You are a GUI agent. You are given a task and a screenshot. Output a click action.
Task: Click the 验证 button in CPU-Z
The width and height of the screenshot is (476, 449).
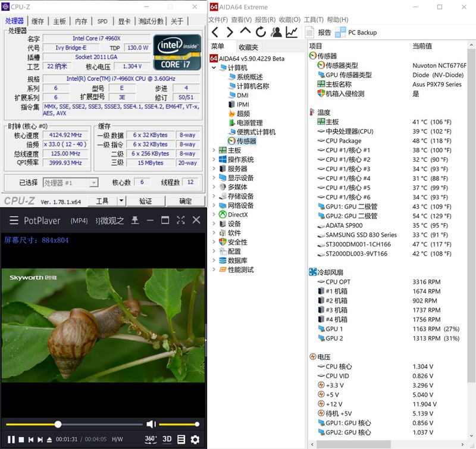tap(146, 202)
